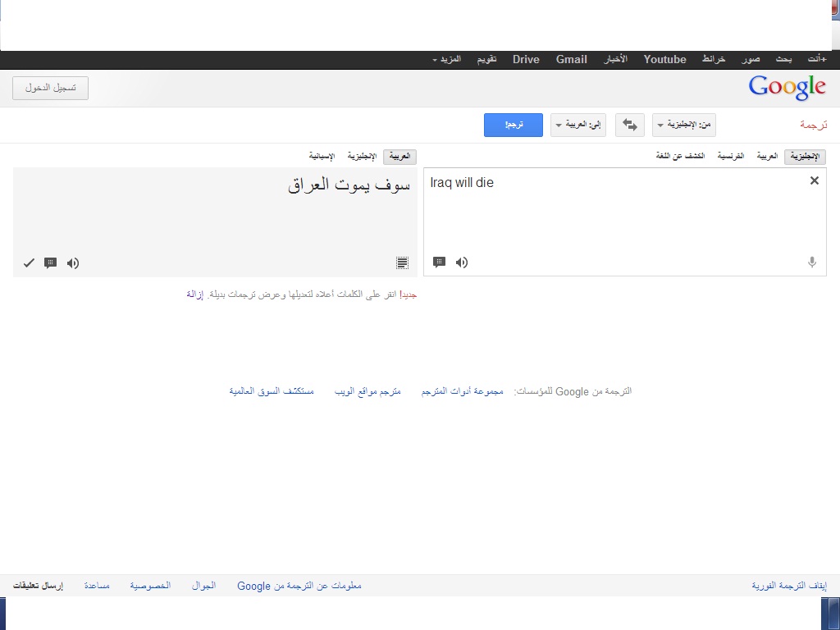
Task: Open Gmail from the top navigation bar
Action: pos(571,60)
